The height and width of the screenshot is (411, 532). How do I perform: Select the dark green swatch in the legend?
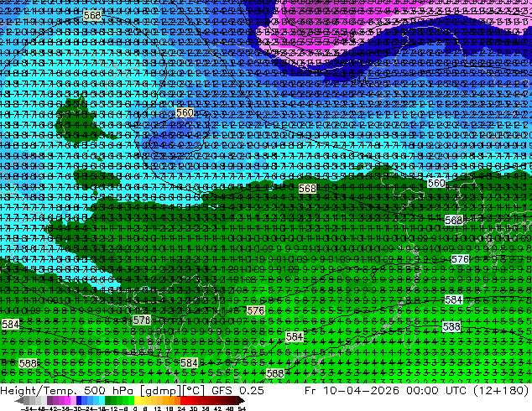click(107, 400)
